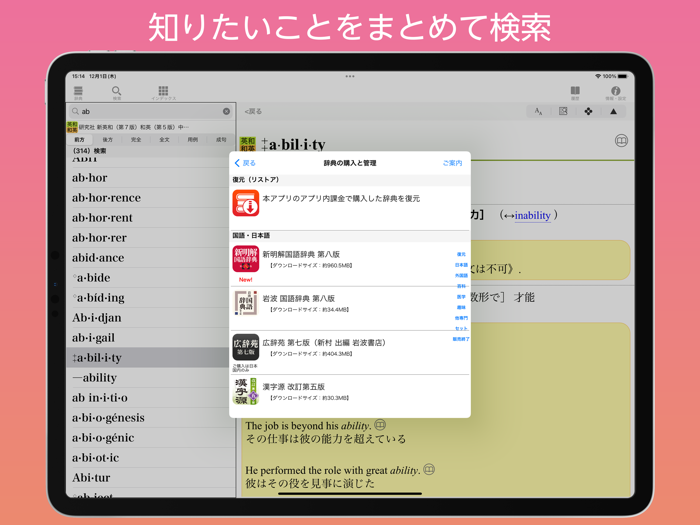
Task: Click the <戻る back link in content pane
Action: tap(253, 111)
